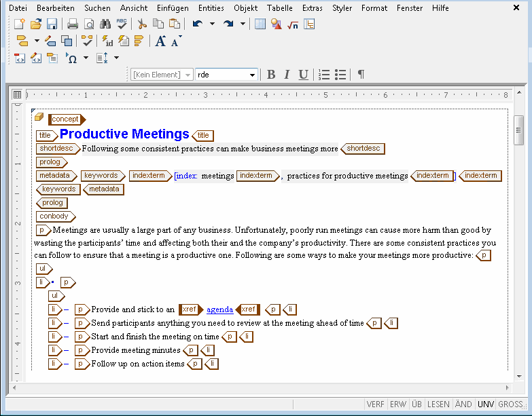The image size is (532, 416).
Task: Open the Hilfe menu
Action: pos(440,7)
